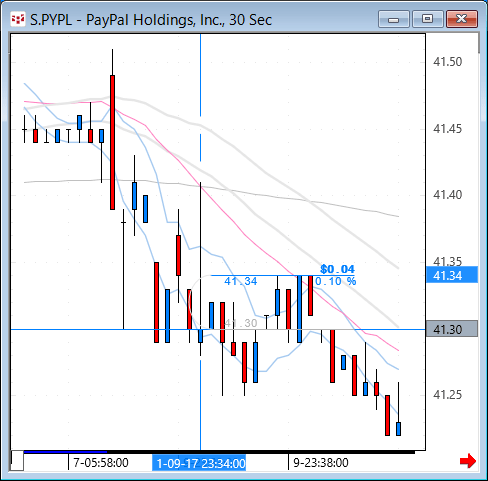Click the faded 41.30 label inside the chart
Viewport: 488px width, 481px height.
(241, 323)
